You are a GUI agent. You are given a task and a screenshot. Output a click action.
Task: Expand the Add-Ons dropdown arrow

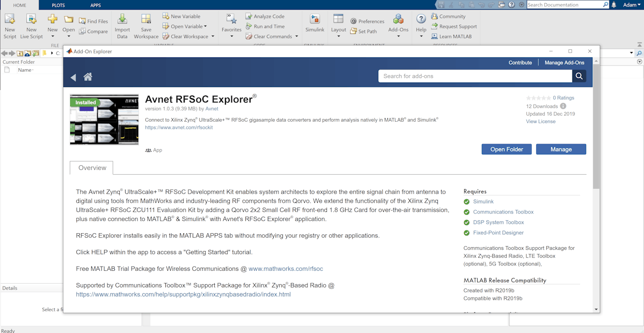(x=398, y=37)
